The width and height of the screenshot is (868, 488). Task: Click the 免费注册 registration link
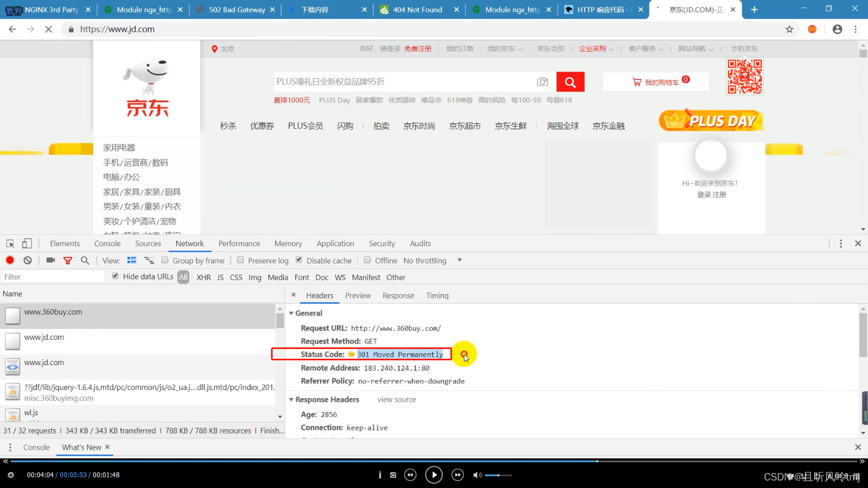tap(418, 48)
